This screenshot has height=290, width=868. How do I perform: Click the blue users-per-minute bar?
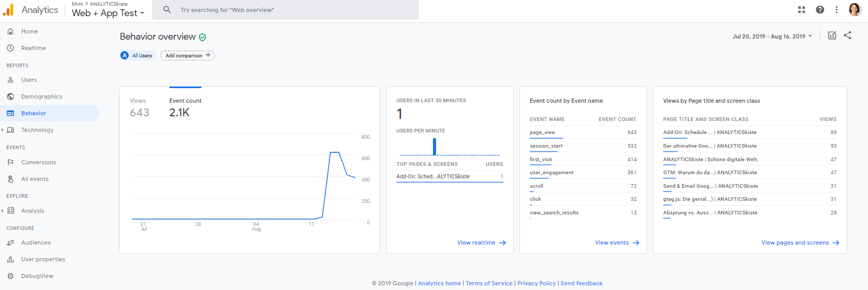tap(435, 147)
